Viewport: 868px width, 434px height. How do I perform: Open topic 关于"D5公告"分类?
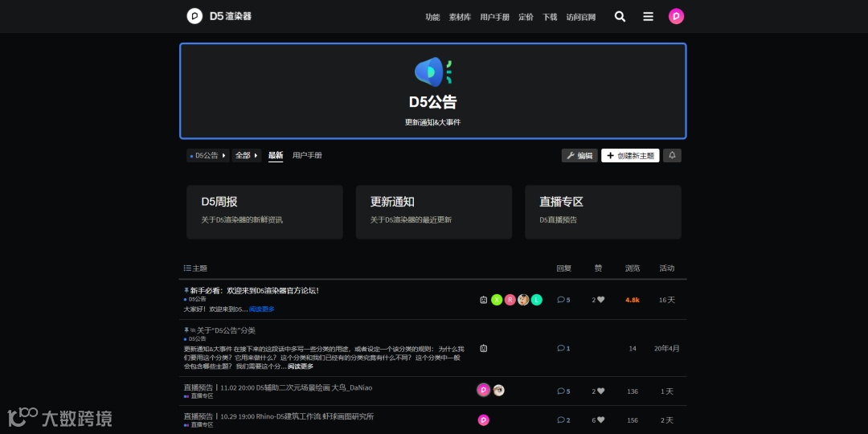click(226, 330)
